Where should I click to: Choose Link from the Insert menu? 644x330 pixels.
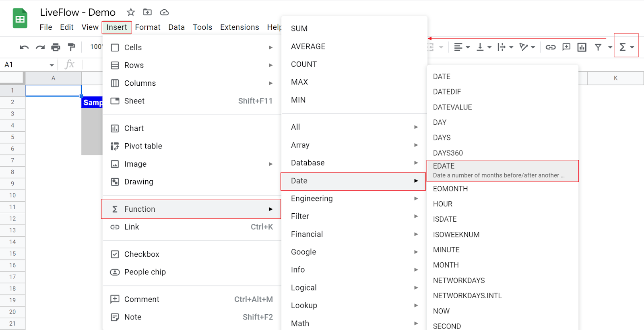click(192, 227)
